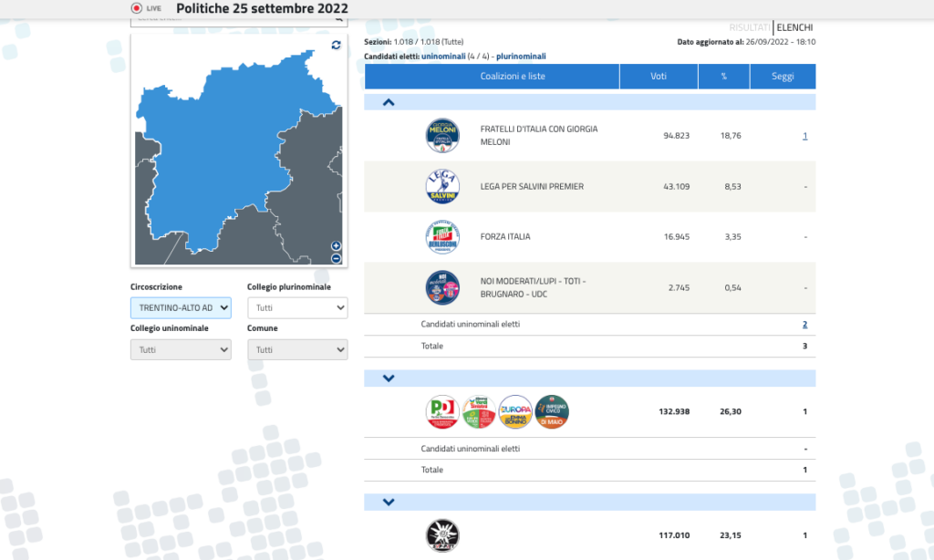This screenshot has height=560, width=934.
Task: Click the 94.823 votes value
Action: point(676,136)
